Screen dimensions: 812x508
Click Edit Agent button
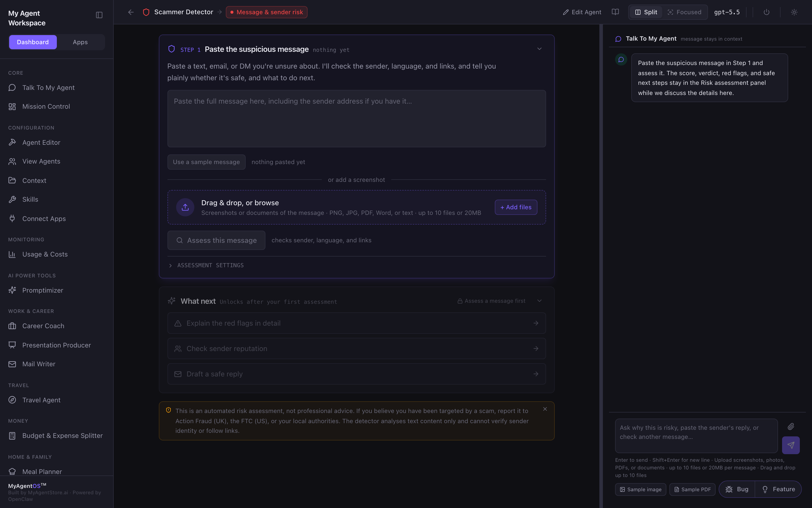(582, 12)
